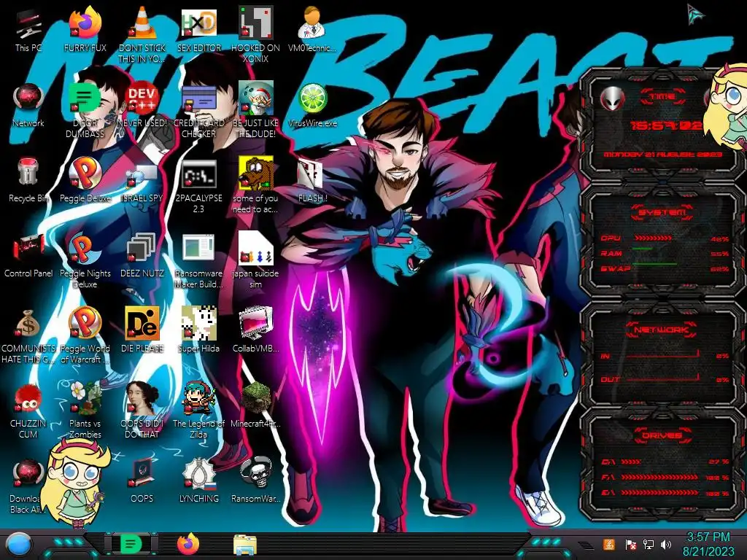747x560 pixels.
Task: Click the SWAP usage row in widget
Action: coord(665,269)
